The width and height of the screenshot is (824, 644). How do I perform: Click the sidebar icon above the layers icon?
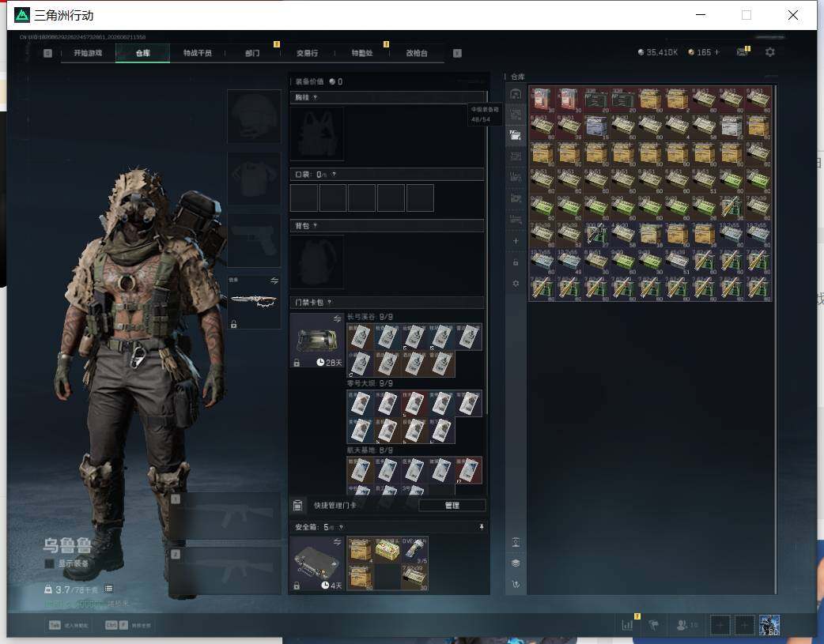point(516,542)
